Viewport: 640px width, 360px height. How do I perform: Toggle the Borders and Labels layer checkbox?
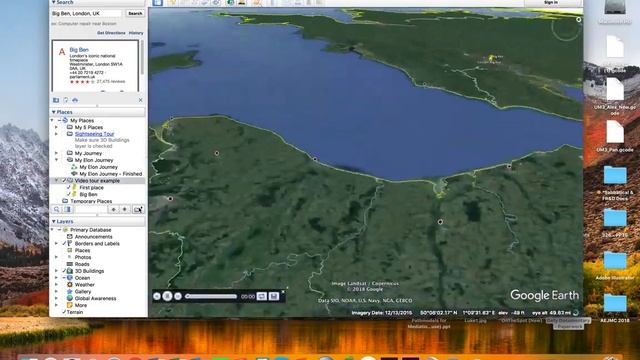pyautogui.click(x=64, y=244)
